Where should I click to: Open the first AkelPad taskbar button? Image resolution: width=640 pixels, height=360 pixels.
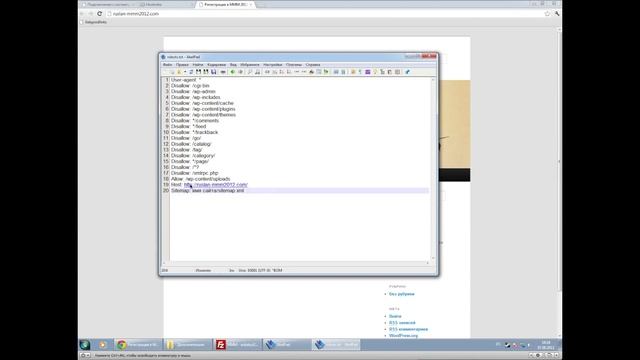(x=287, y=345)
